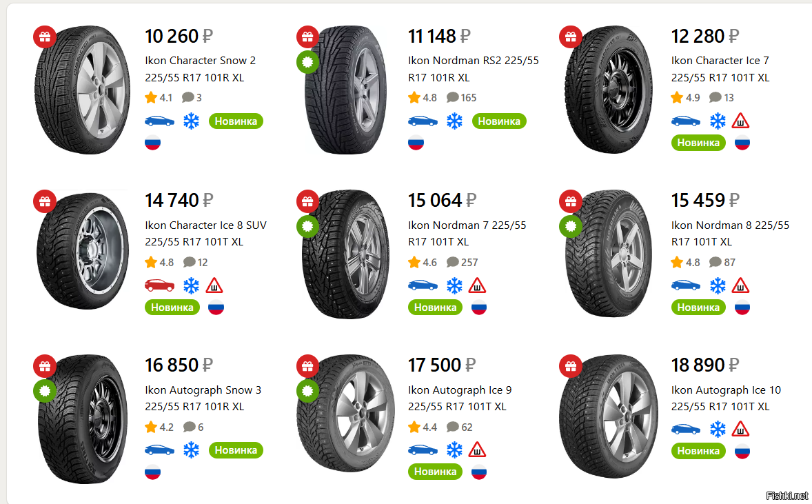Viewport: 812px width, 504px height.
Task: Click studded tire warning icon for Character Ice 7
Action: click(741, 121)
